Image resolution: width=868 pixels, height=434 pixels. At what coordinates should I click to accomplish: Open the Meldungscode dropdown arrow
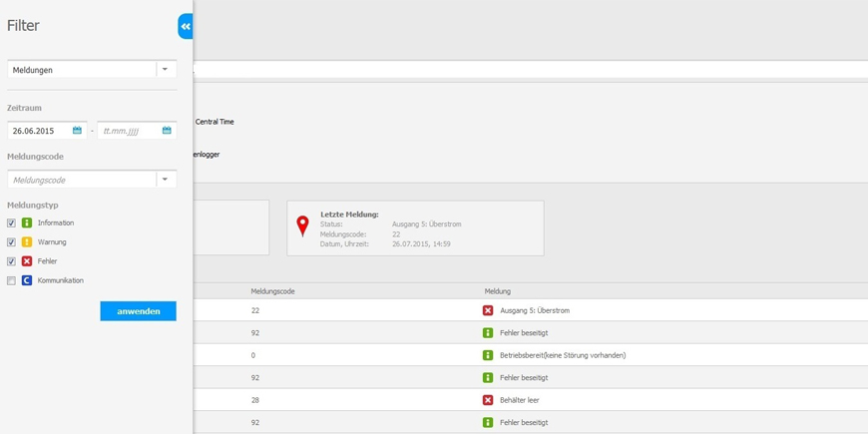coord(165,180)
